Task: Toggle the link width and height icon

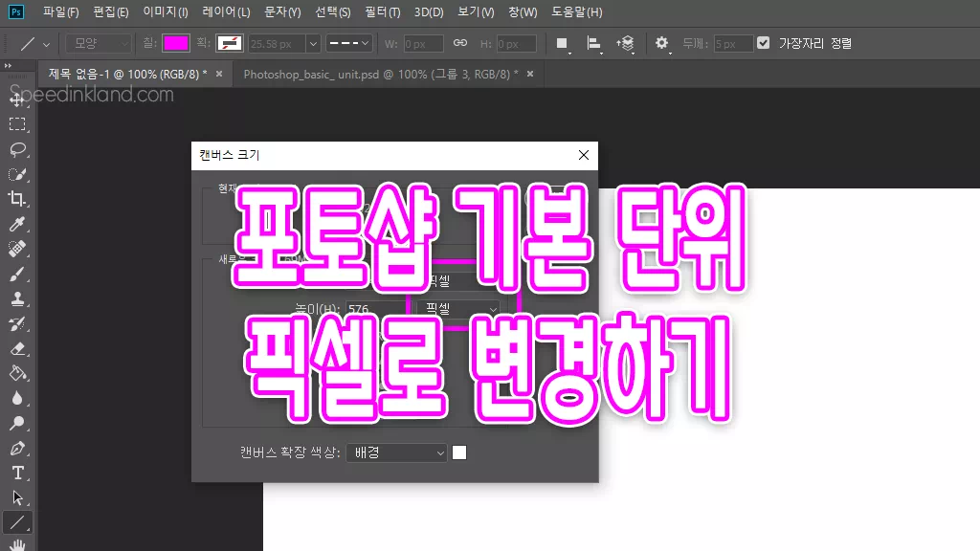Action: [x=459, y=44]
